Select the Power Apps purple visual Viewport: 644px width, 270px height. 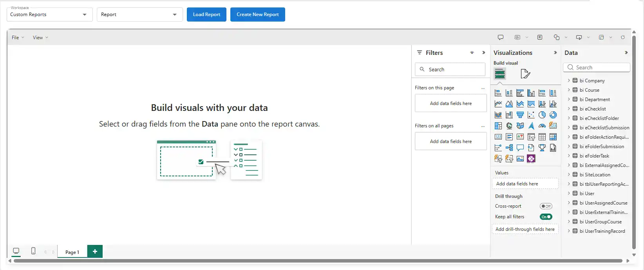[x=531, y=159]
